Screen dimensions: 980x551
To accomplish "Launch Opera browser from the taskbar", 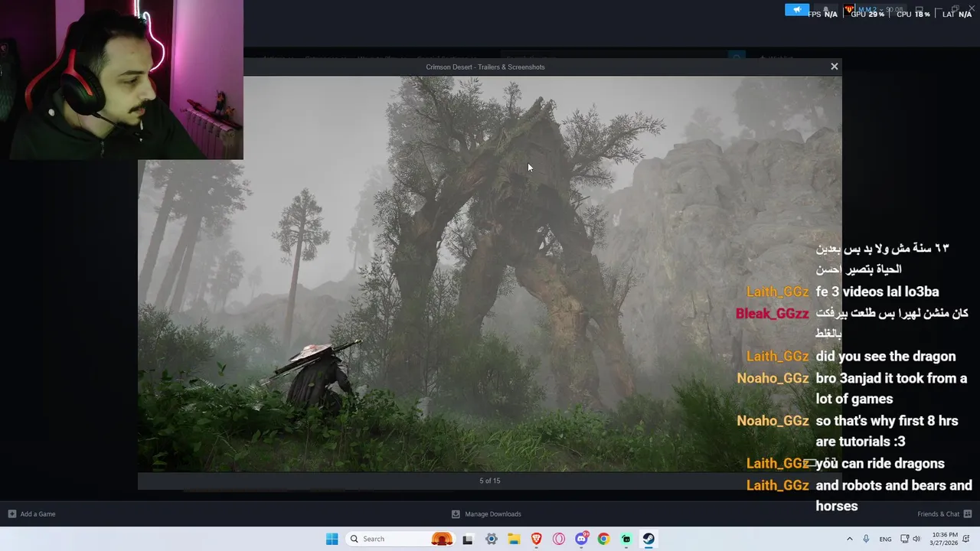I will point(559,539).
